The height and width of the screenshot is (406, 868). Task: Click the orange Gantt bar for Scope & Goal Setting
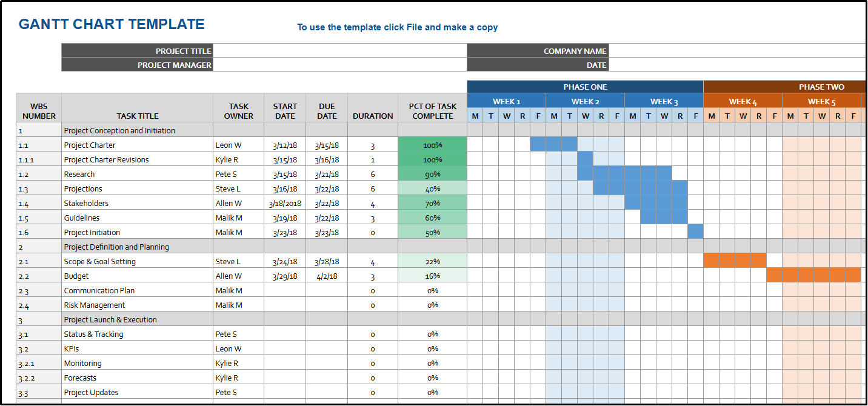coord(734,261)
